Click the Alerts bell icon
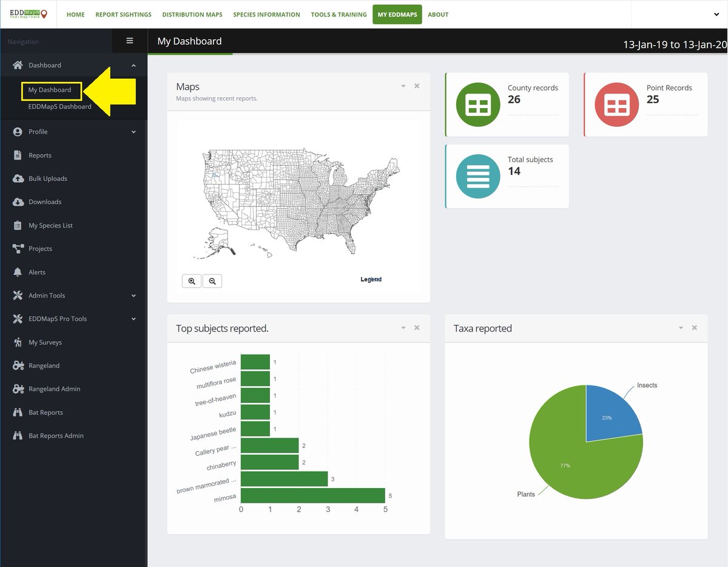Image resolution: width=728 pixels, height=567 pixels. [18, 272]
